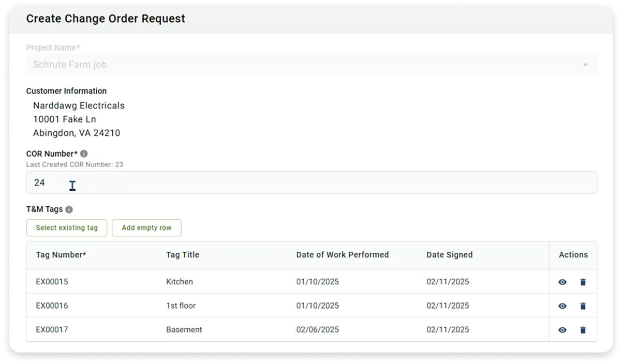Click Select existing tag button
Viewport: 621px width, 364px height.
(x=67, y=228)
